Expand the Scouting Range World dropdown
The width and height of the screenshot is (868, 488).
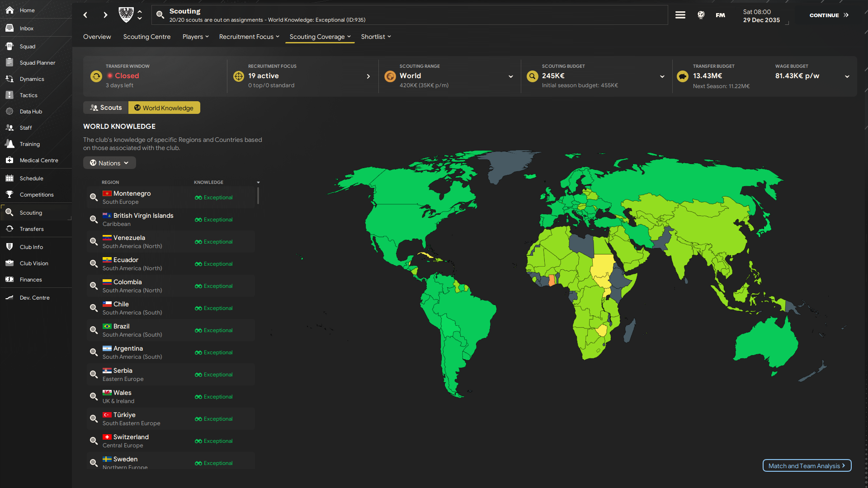511,76
